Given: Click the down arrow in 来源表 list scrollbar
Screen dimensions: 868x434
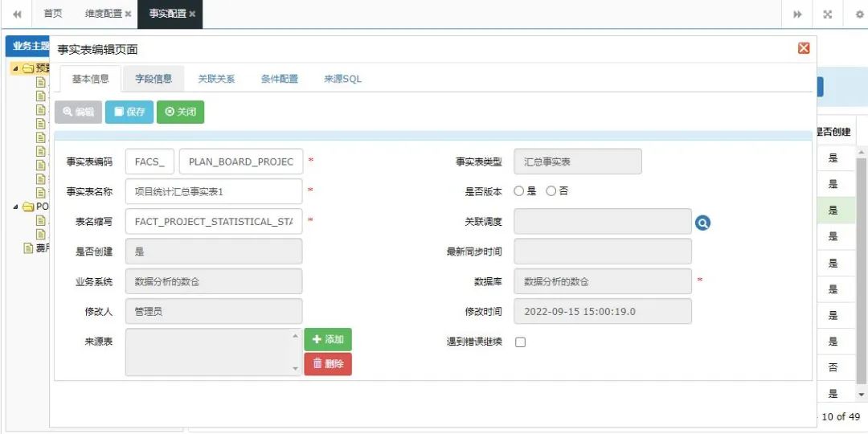Looking at the screenshot, I should [296, 368].
